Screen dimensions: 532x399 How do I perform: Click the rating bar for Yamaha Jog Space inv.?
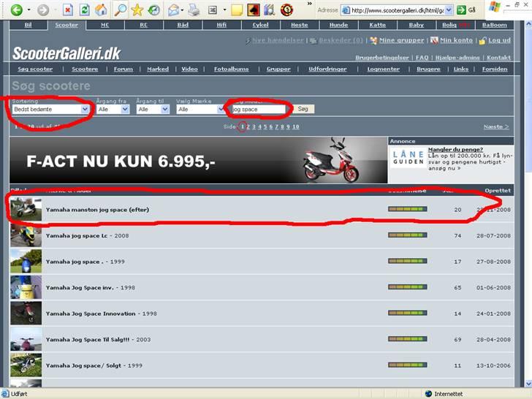408,287
